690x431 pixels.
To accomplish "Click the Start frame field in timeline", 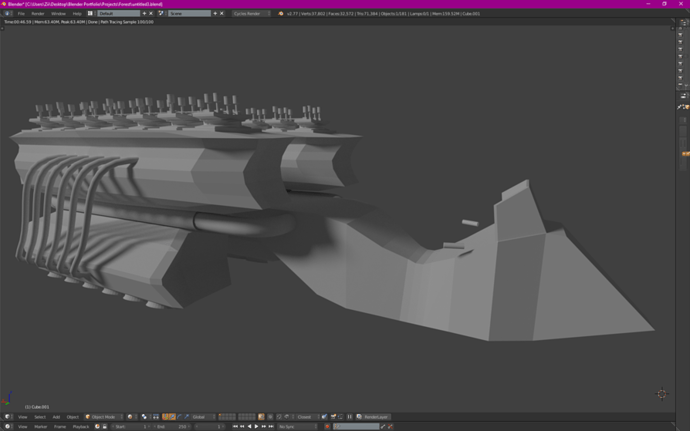I will coord(130,427).
